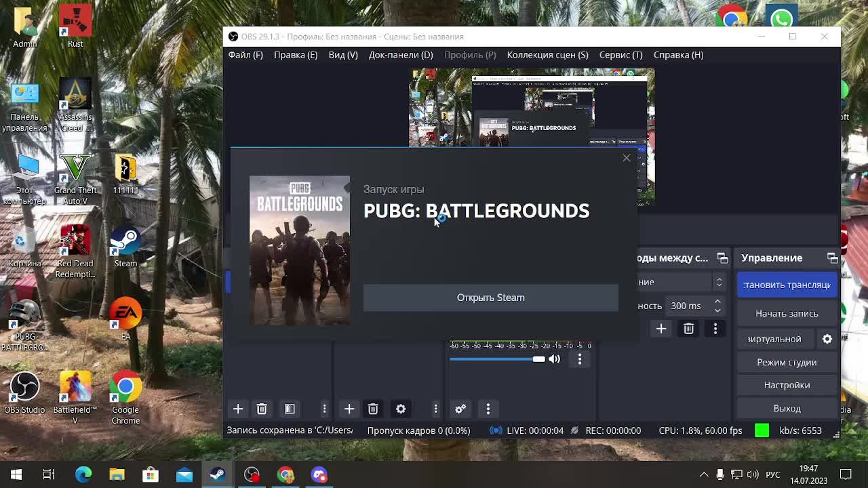Toggle the virtual camera button
The height and width of the screenshot is (488, 868).
coord(775,339)
